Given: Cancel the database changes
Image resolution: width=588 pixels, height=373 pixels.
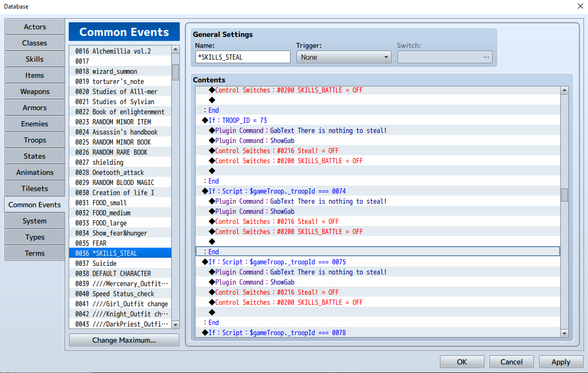Looking at the screenshot, I should click(511, 362).
